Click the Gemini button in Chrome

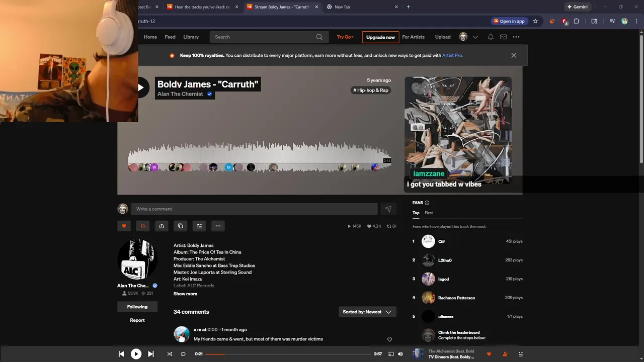tap(577, 7)
